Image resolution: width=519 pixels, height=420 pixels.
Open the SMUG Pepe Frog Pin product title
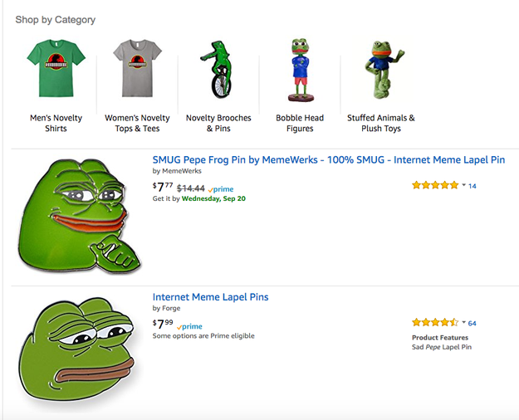(x=329, y=160)
